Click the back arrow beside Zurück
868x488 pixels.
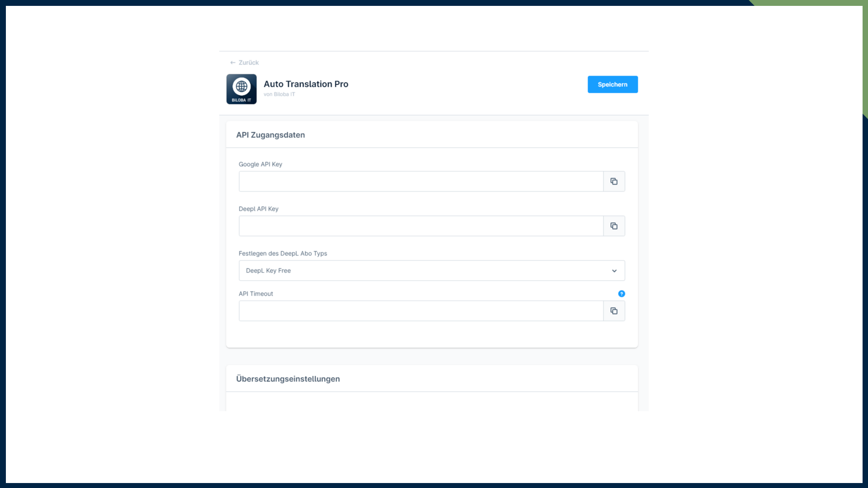click(x=233, y=63)
